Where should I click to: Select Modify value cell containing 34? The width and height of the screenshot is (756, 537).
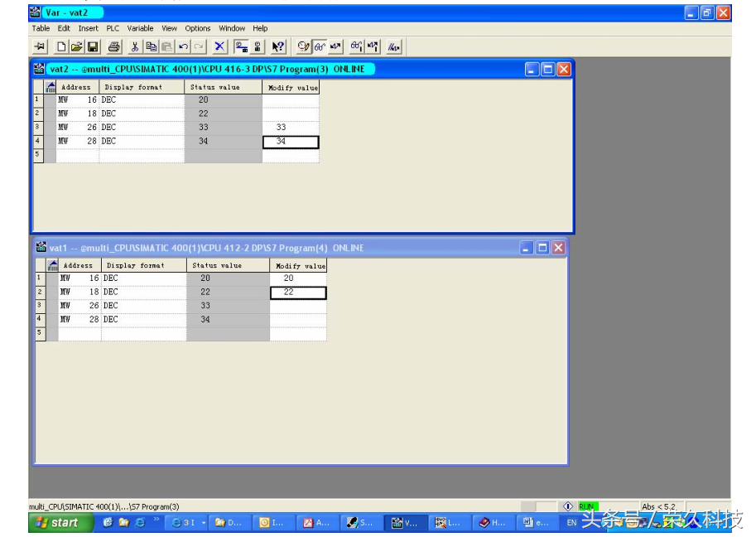pyautogui.click(x=291, y=142)
